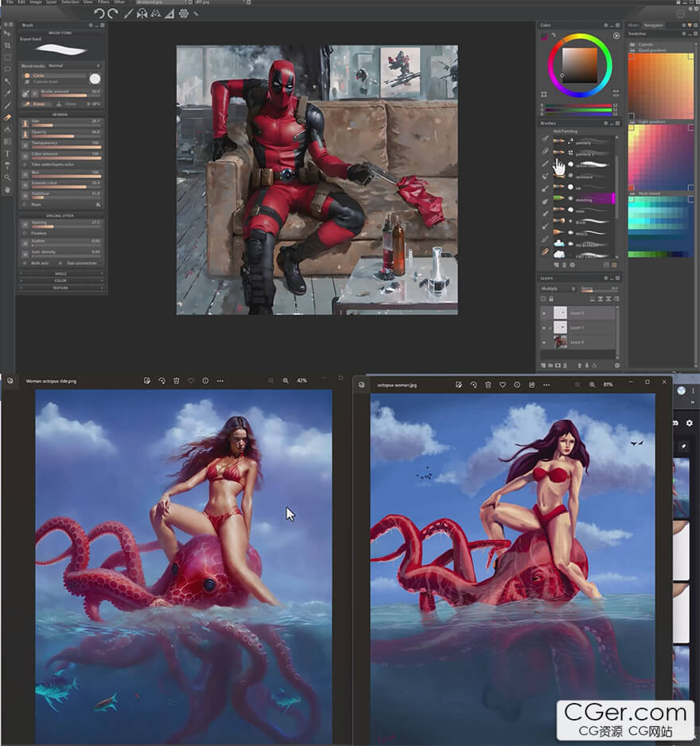Click the lock icon in the Layers panel
This screenshot has height=746, width=700.
coord(551,299)
